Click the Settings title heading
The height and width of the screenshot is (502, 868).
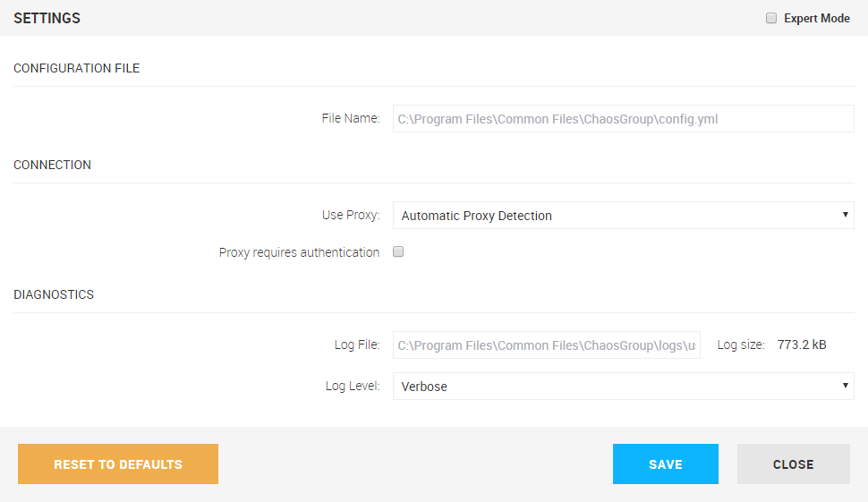[47, 19]
